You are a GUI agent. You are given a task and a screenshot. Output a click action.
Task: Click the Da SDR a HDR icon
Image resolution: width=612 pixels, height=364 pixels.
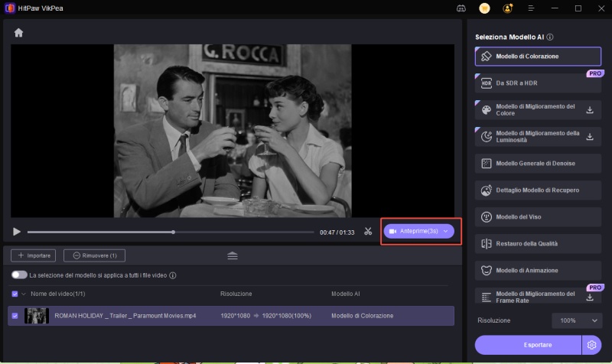click(x=487, y=83)
